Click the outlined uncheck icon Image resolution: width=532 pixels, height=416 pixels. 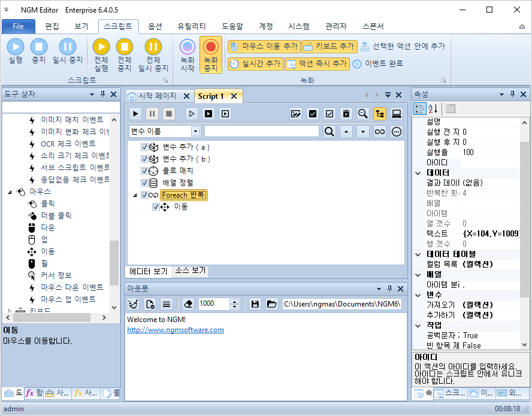coord(329,114)
